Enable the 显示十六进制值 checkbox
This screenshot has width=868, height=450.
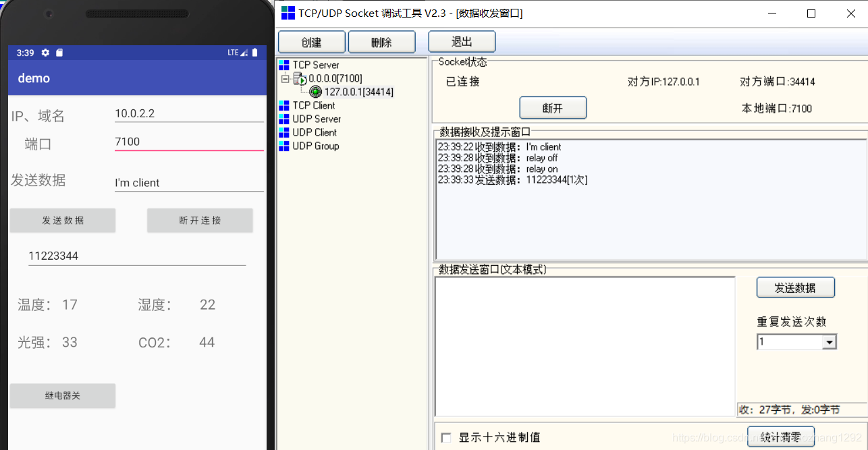click(445, 437)
